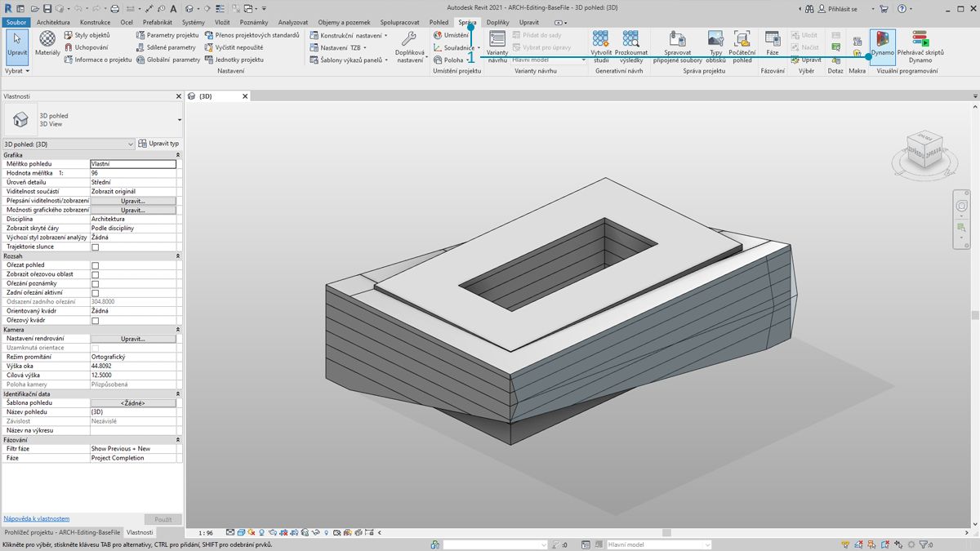Switch to Prohlížeč projektu panel tab
The image size is (980, 551).
click(x=61, y=531)
